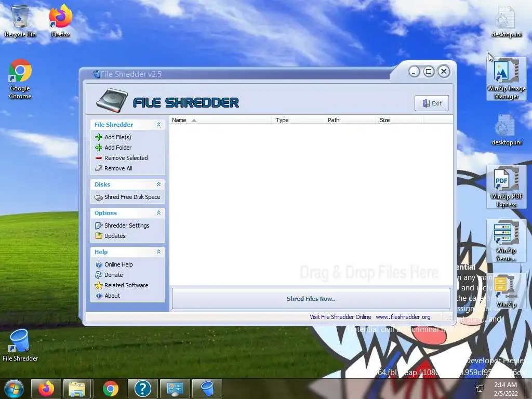The height and width of the screenshot is (399, 532).
Task: Select the WinZip desktop icon
Action: pos(506,291)
